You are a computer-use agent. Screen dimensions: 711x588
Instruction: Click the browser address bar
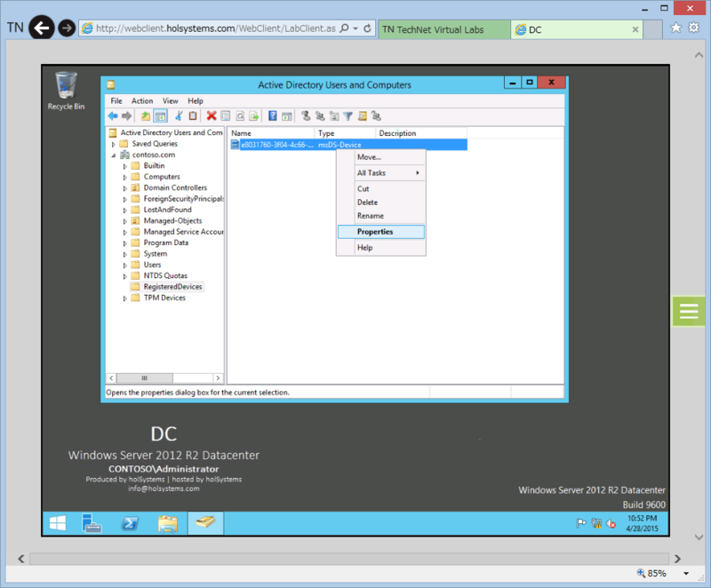pos(216,28)
